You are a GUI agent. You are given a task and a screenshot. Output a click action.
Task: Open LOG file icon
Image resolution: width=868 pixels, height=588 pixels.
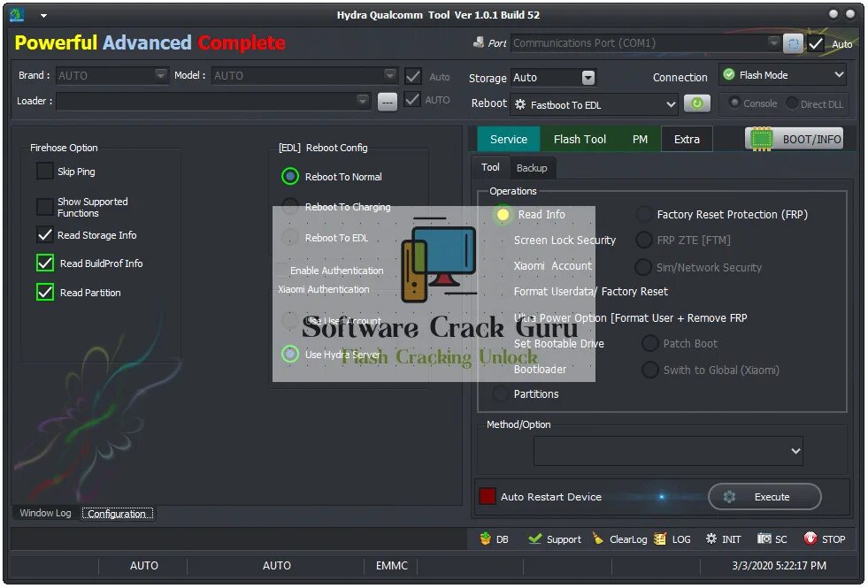660,538
